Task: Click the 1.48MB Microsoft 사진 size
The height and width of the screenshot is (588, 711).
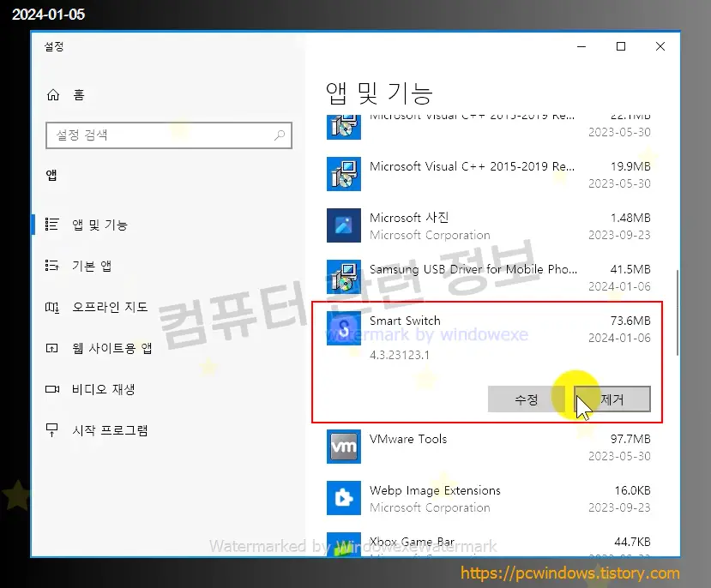Action: click(630, 218)
